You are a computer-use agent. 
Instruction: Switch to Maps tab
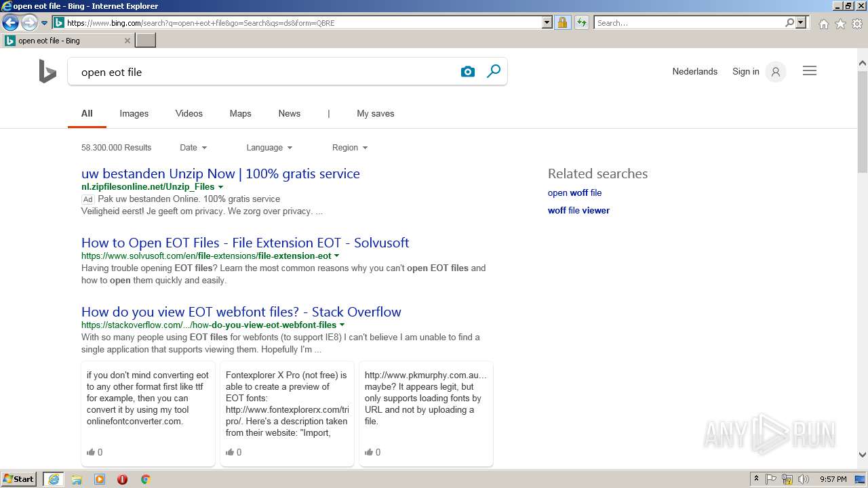(x=241, y=114)
